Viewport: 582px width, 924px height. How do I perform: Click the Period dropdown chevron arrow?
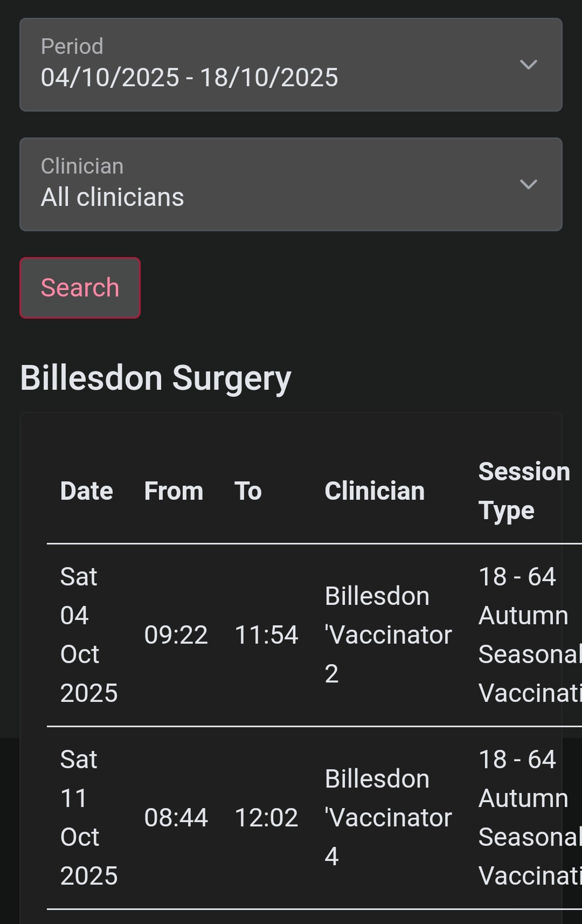tap(528, 65)
